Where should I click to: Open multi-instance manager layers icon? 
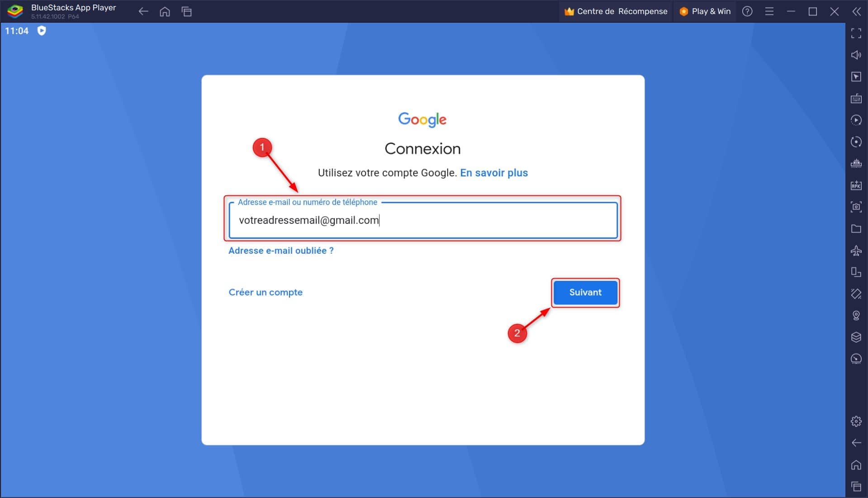click(x=856, y=337)
